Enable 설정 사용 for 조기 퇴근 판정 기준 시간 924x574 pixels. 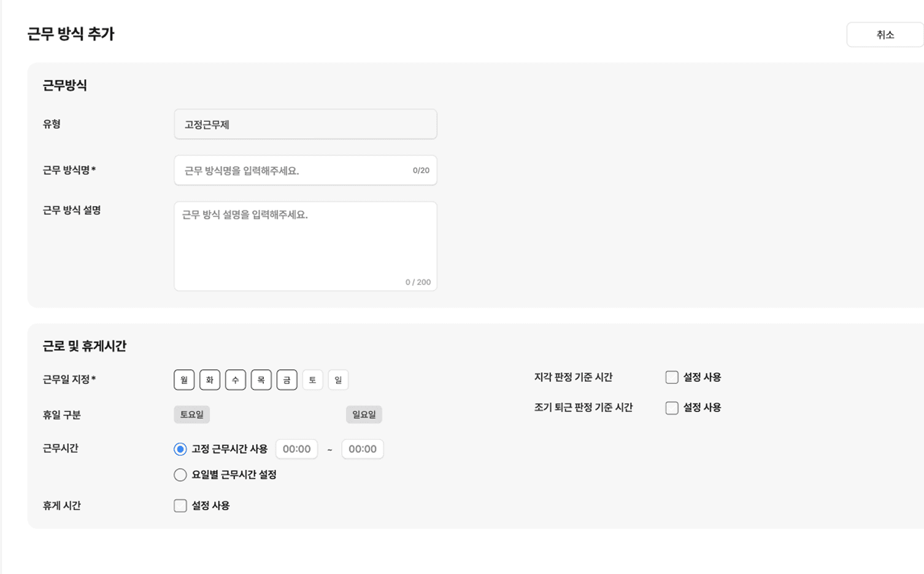pyautogui.click(x=671, y=407)
